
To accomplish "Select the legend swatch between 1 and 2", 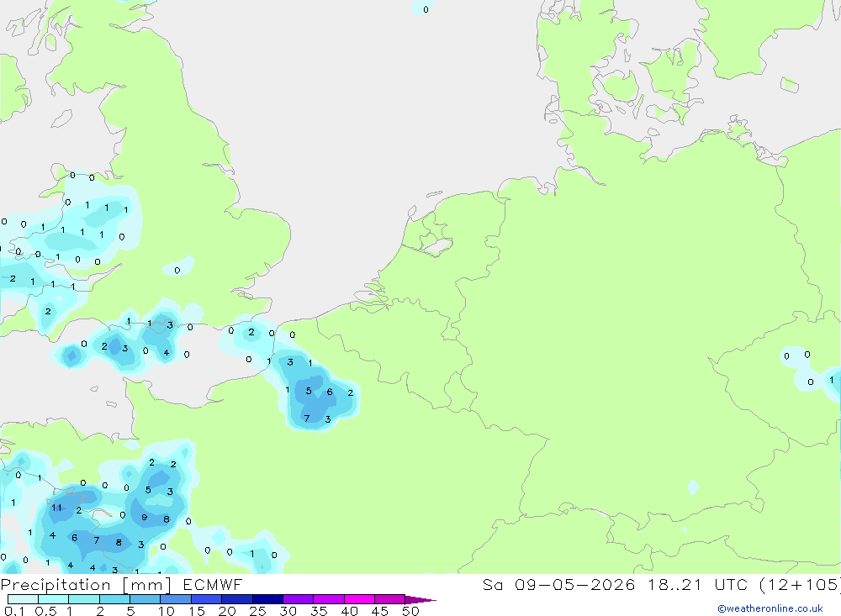I will (x=84, y=599).
